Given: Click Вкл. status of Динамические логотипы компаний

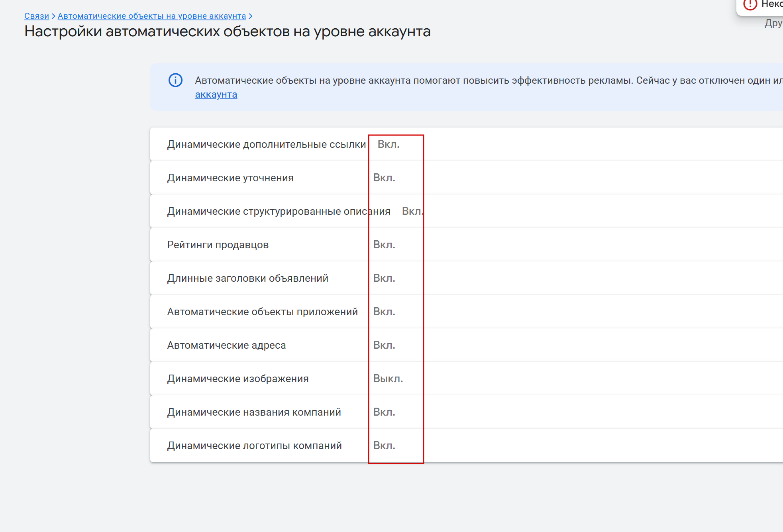Looking at the screenshot, I should coord(384,446).
